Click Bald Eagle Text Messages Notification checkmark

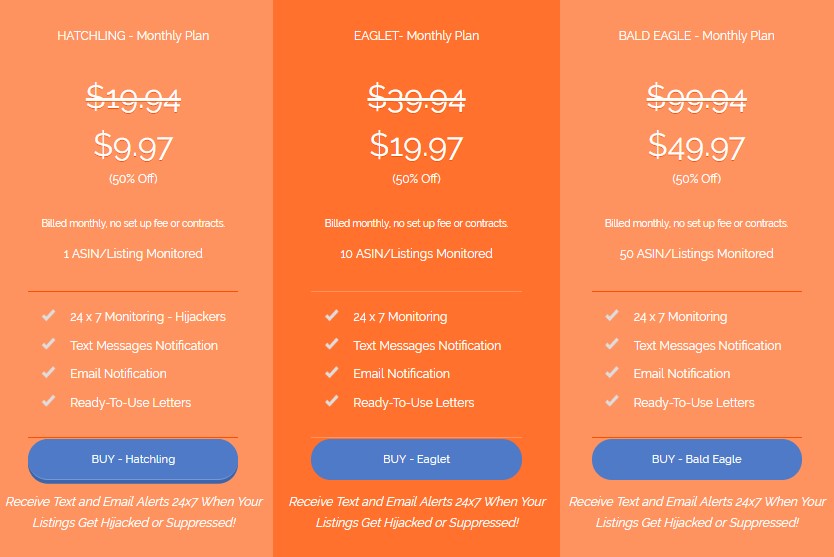[612, 344]
